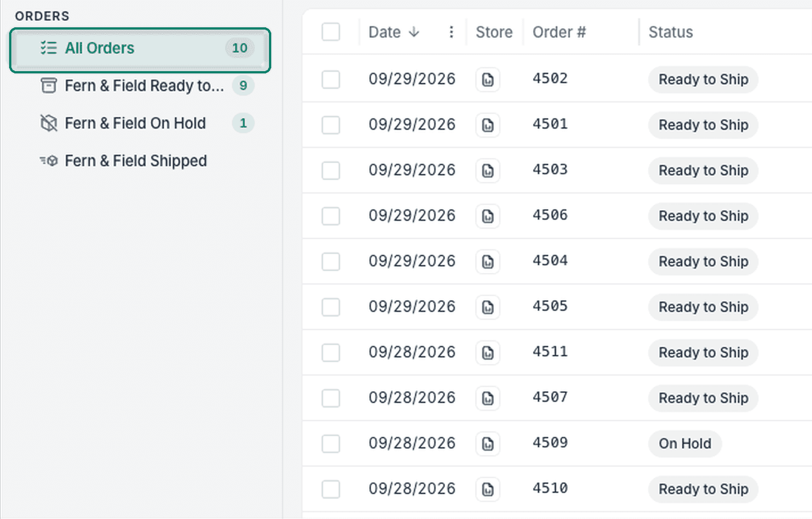Select checkbox for order 4510
Viewport: 812px width, 519px height.
click(x=331, y=489)
